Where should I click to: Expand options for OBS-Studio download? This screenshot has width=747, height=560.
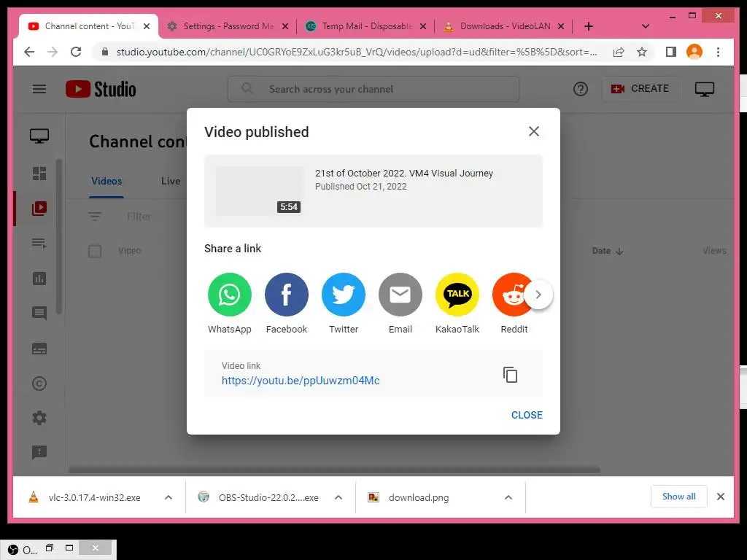click(x=338, y=497)
